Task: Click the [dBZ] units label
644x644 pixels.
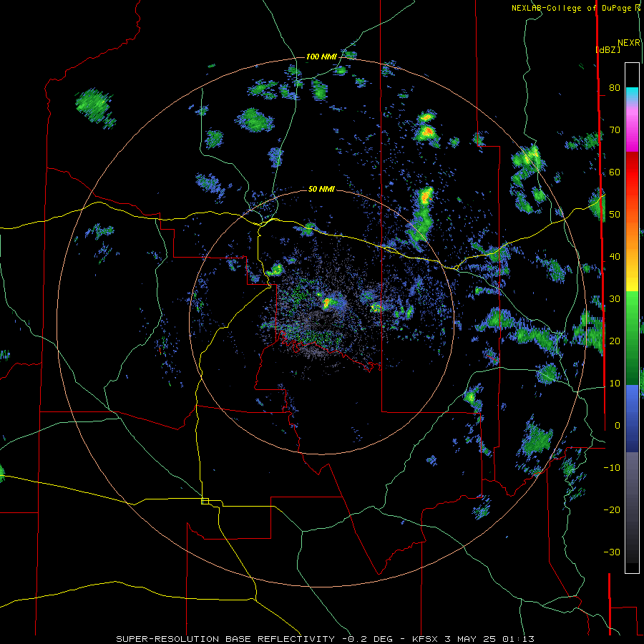Action: pos(608,49)
